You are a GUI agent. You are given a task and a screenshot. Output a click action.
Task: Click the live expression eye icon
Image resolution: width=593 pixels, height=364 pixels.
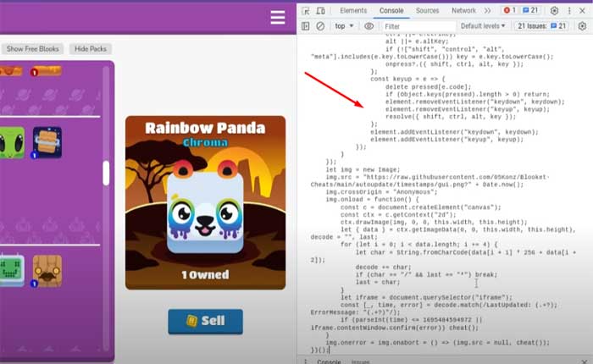(x=369, y=26)
